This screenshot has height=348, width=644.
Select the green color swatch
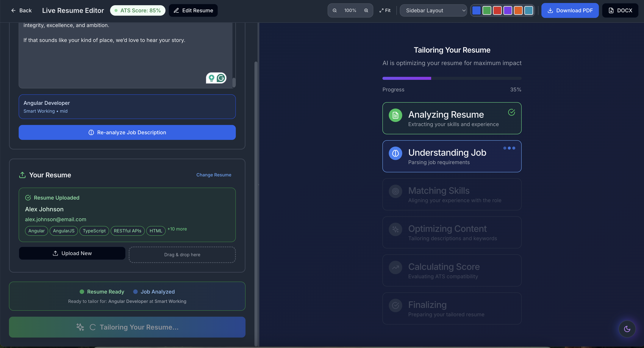tap(487, 10)
